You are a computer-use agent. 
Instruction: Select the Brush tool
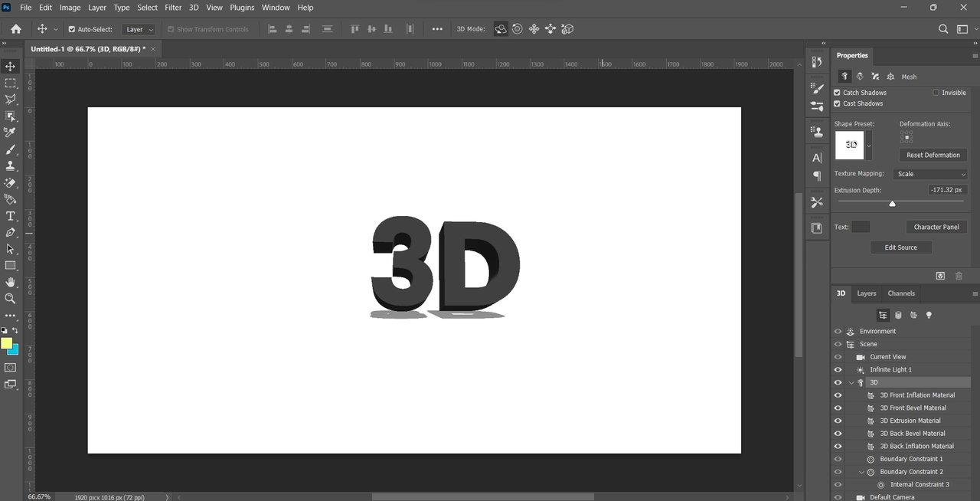11,149
